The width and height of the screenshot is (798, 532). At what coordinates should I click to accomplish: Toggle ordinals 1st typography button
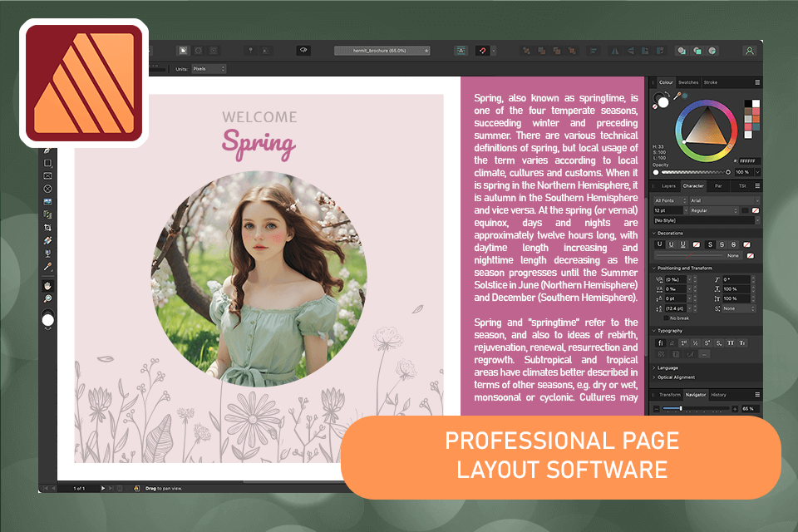coord(684,343)
